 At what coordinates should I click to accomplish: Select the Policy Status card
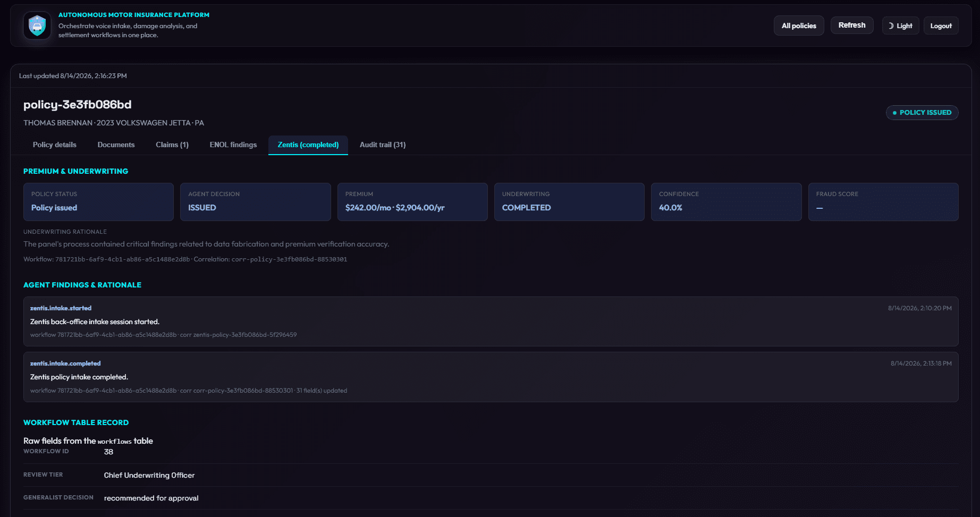[x=98, y=202]
